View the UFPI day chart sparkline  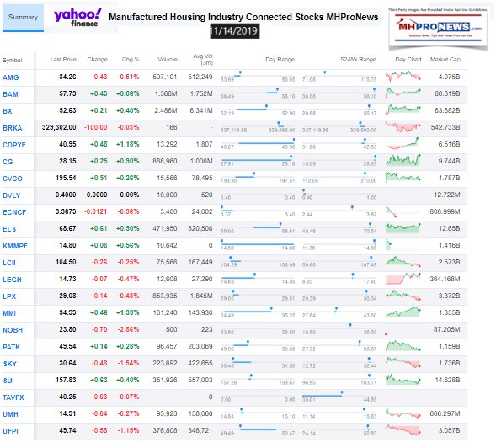[403, 430]
